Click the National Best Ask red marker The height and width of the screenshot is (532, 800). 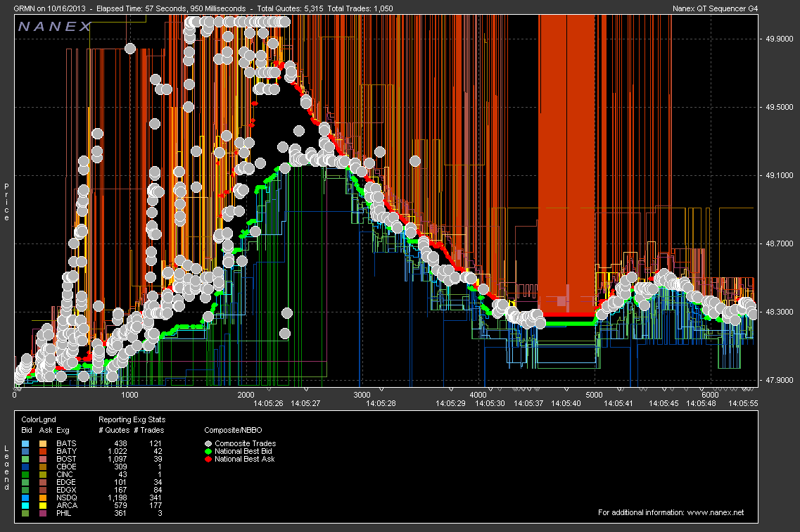pos(208,459)
